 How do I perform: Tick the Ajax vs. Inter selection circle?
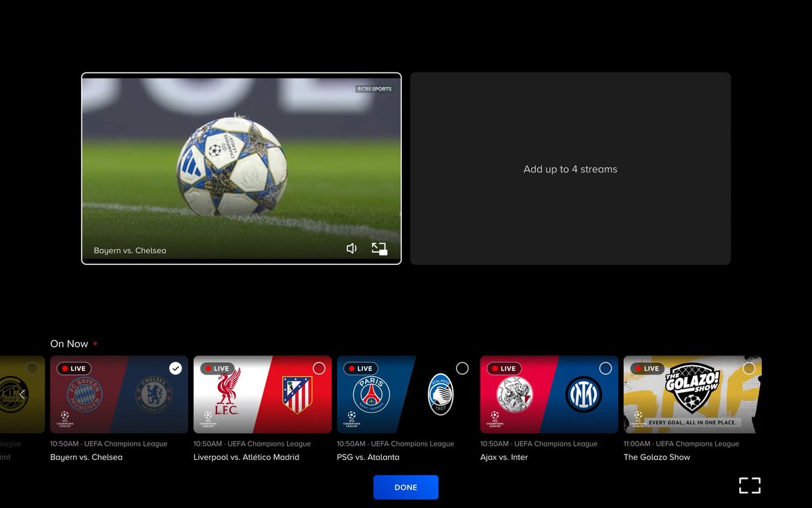coord(606,368)
